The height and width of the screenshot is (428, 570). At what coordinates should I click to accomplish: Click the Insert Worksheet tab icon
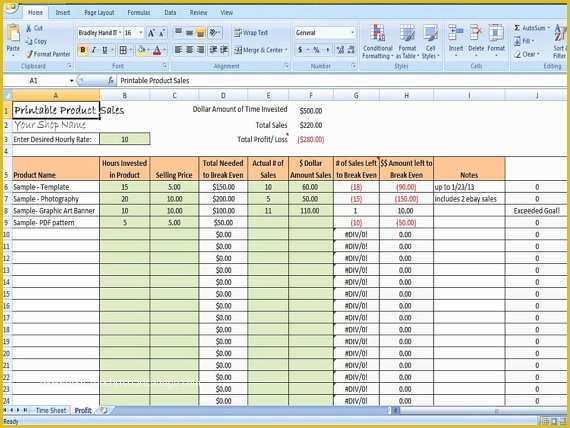[104, 410]
